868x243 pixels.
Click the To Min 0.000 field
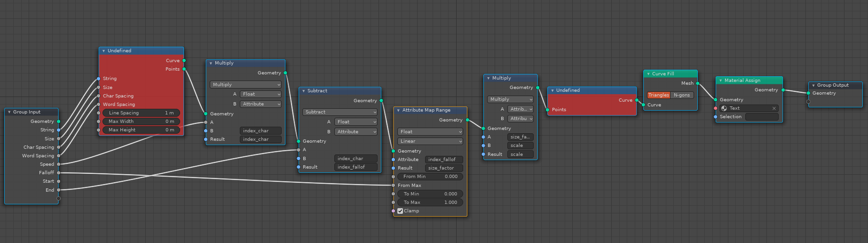(430, 194)
